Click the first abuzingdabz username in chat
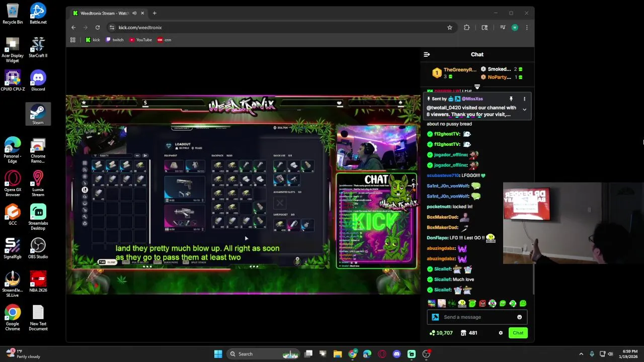The image size is (644, 362). pos(441,248)
